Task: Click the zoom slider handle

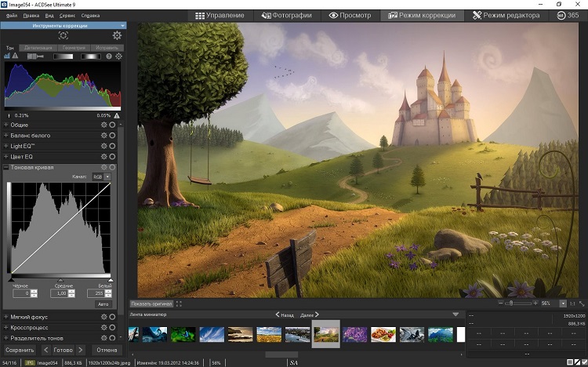Action: pyautogui.click(x=510, y=303)
